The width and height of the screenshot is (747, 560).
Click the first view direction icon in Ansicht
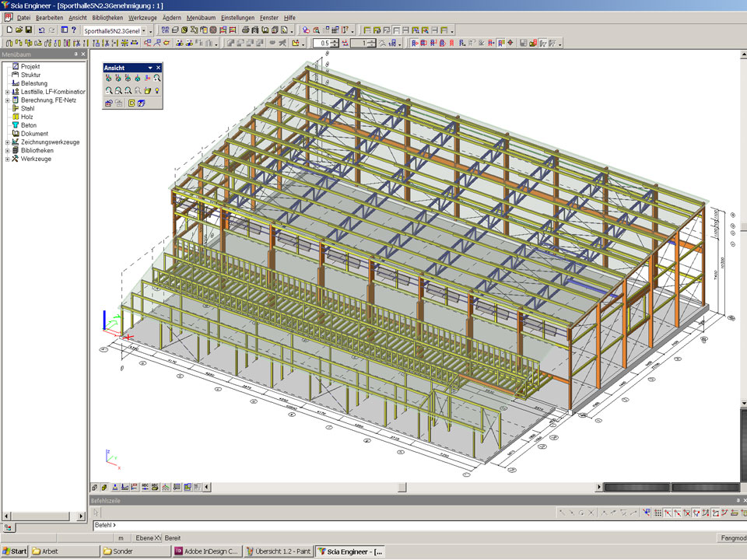(109, 79)
